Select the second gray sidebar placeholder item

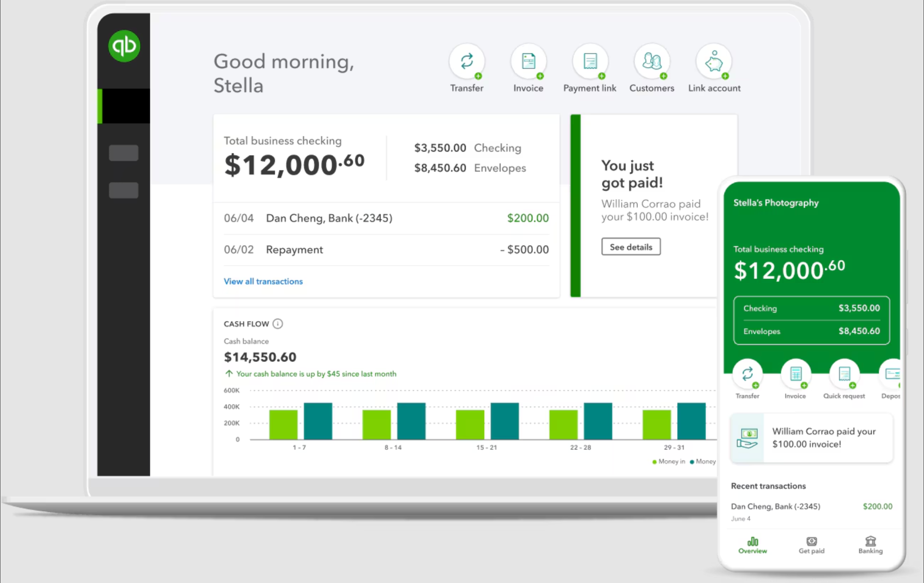coord(123,190)
